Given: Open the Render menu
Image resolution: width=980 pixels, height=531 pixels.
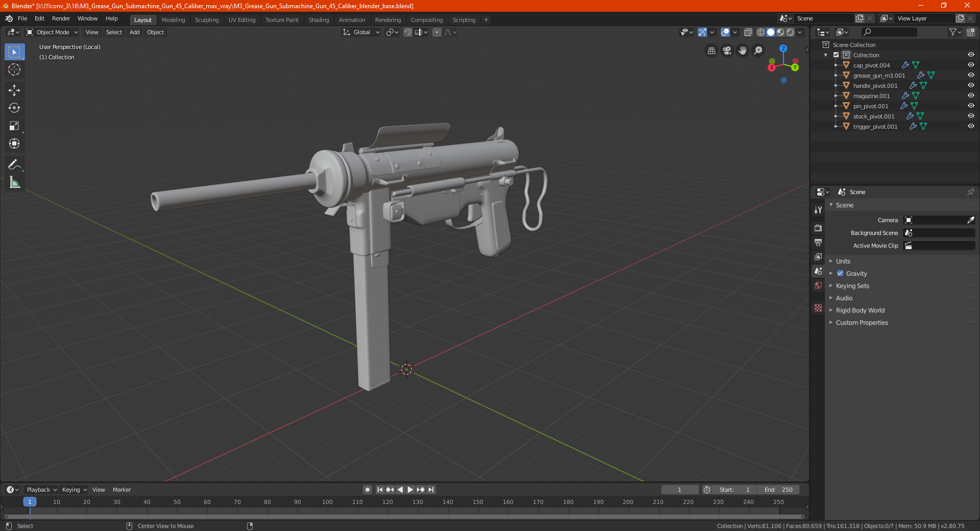Looking at the screenshot, I should (61, 18).
